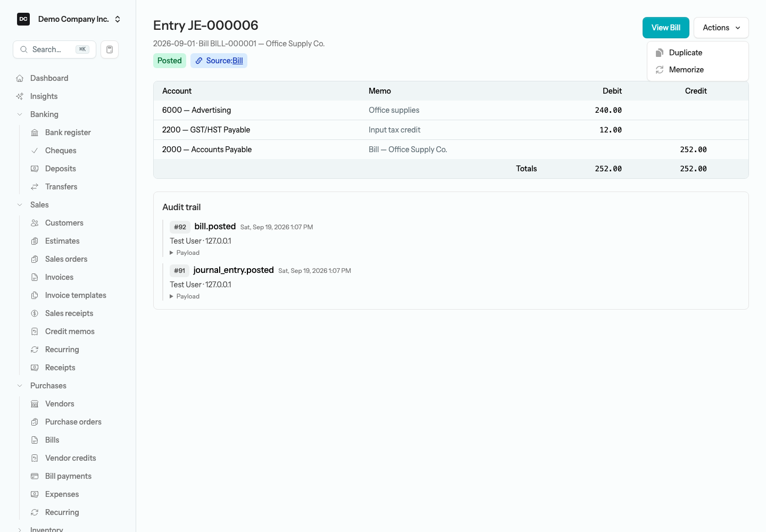Click the Bill payments card icon
Viewport: 766px width, 532px height.
[35, 476]
